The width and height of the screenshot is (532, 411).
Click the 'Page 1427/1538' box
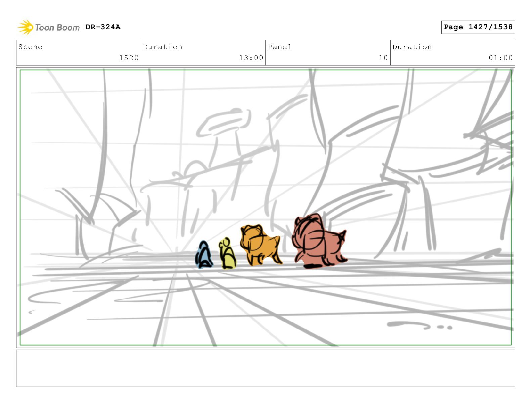(x=478, y=27)
